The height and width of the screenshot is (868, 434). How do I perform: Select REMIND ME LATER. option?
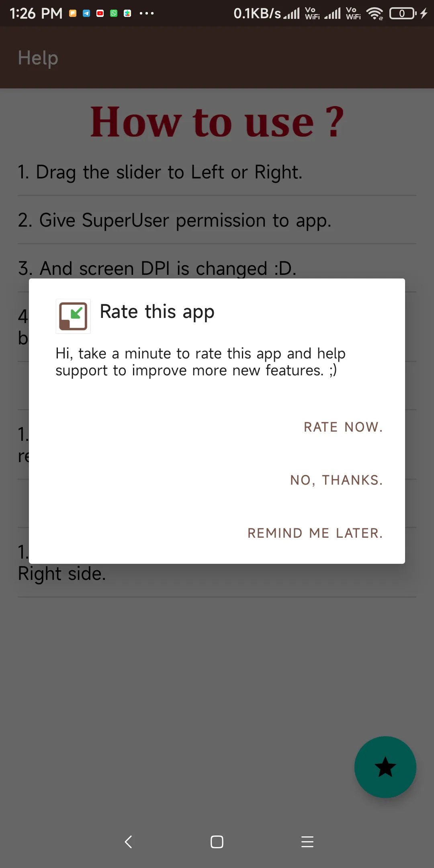[315, 533]
